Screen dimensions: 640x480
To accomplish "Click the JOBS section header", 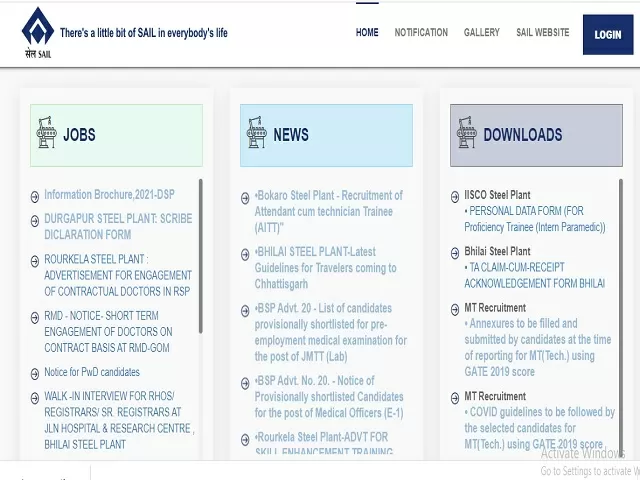I will coord(116,135).
